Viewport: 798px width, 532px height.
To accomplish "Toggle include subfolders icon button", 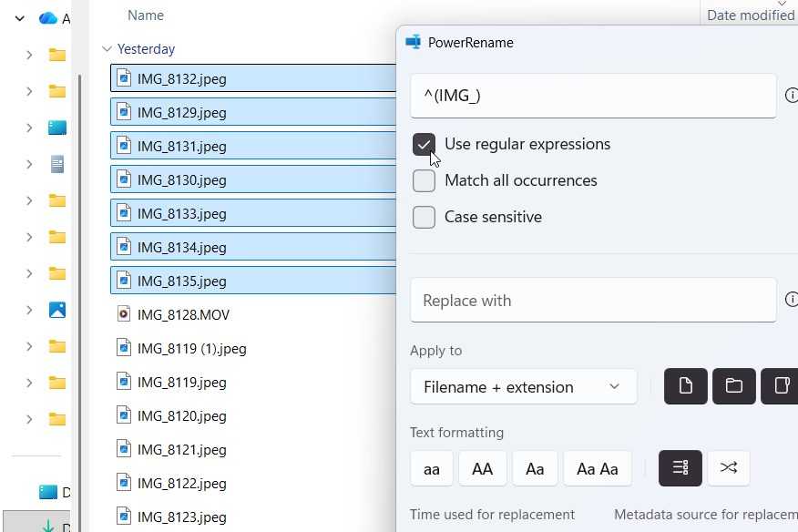I will click(x=780, y=386).
